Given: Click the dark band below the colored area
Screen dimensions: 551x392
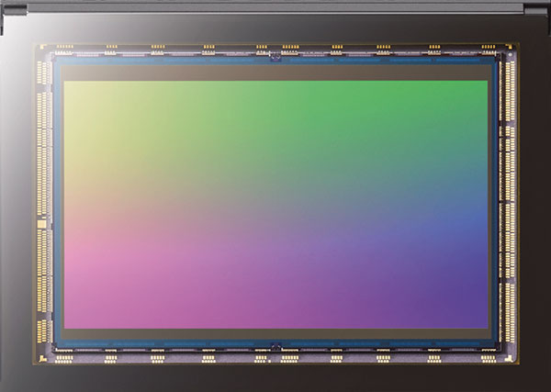Looking at the screenshot, I should (x=275, y=334).
